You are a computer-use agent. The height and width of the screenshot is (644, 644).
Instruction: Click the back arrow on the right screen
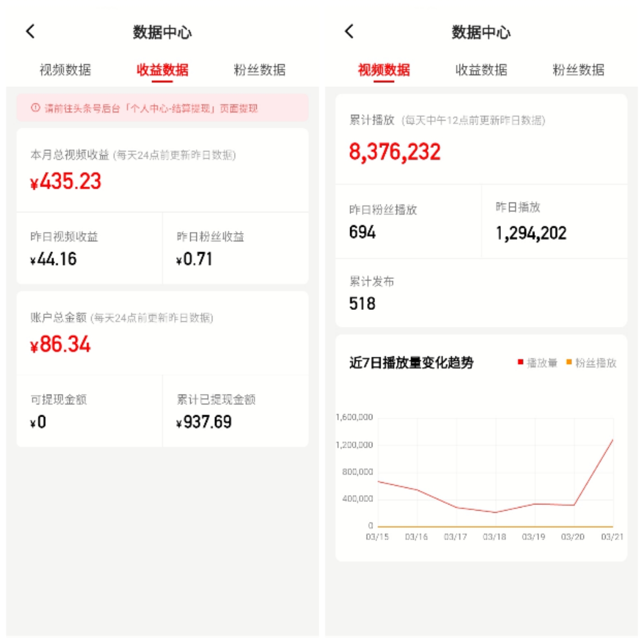pyautogui.click(x=349, y=31)
